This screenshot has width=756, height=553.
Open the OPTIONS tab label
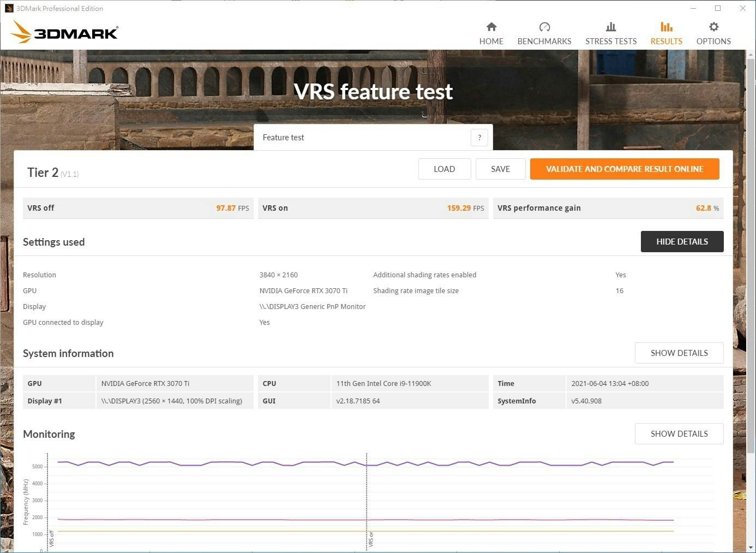tap(713, 41)
